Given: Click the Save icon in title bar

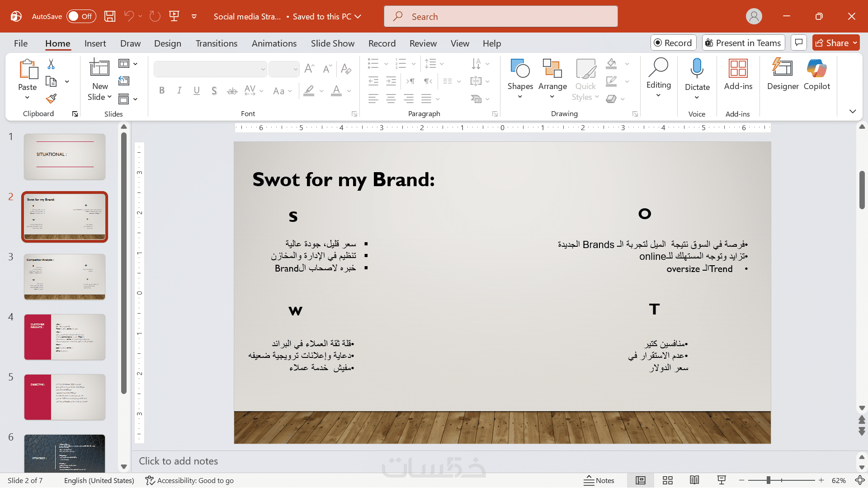Looking at the screenshot, I should pos(110,17).
